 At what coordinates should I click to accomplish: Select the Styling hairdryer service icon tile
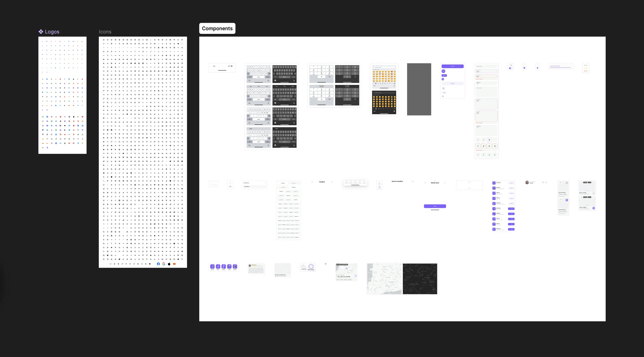point(229,267)
